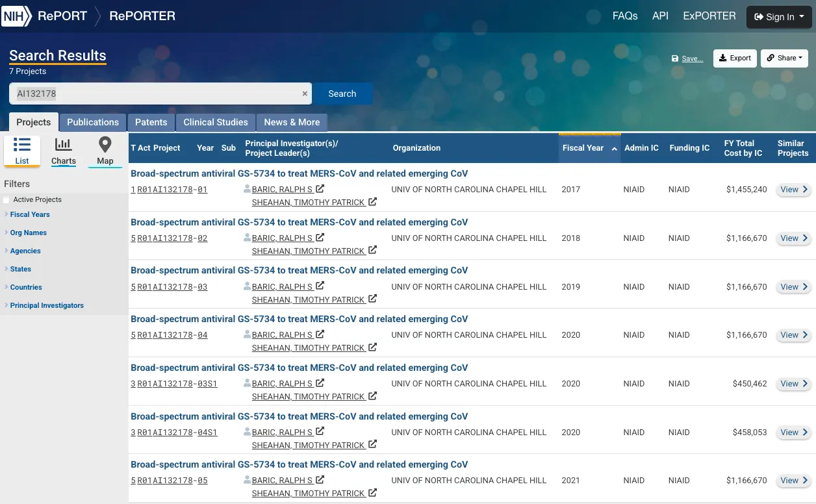Expand the Fiscal Years filter
Screen dimensions: 816x504
30,214
